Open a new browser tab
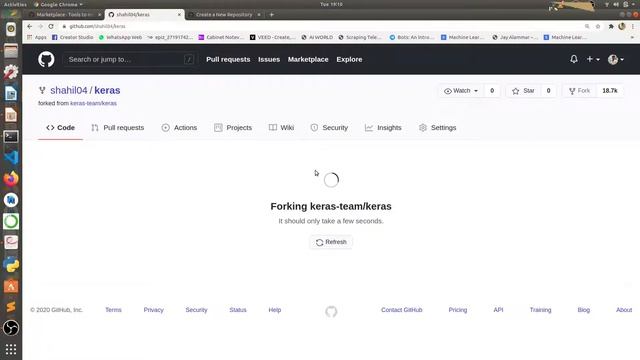This screenshot has width=640, height=360. (271, 15)
